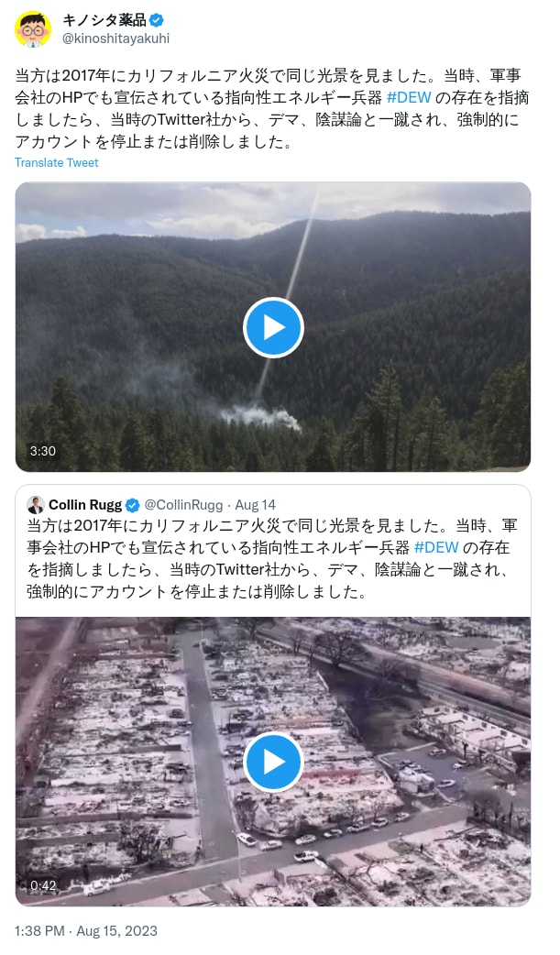Click Collin Rugg's verified badge

(133, 505)
